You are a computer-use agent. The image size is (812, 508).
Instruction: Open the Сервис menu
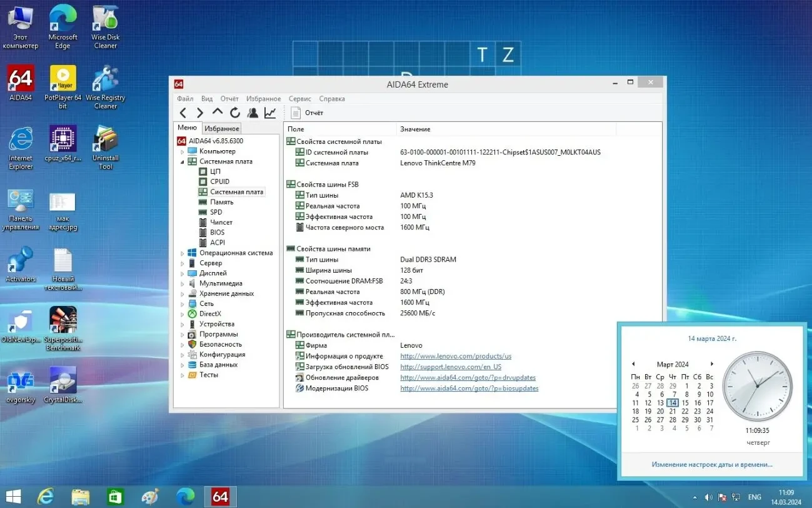[x=299, y=98]
